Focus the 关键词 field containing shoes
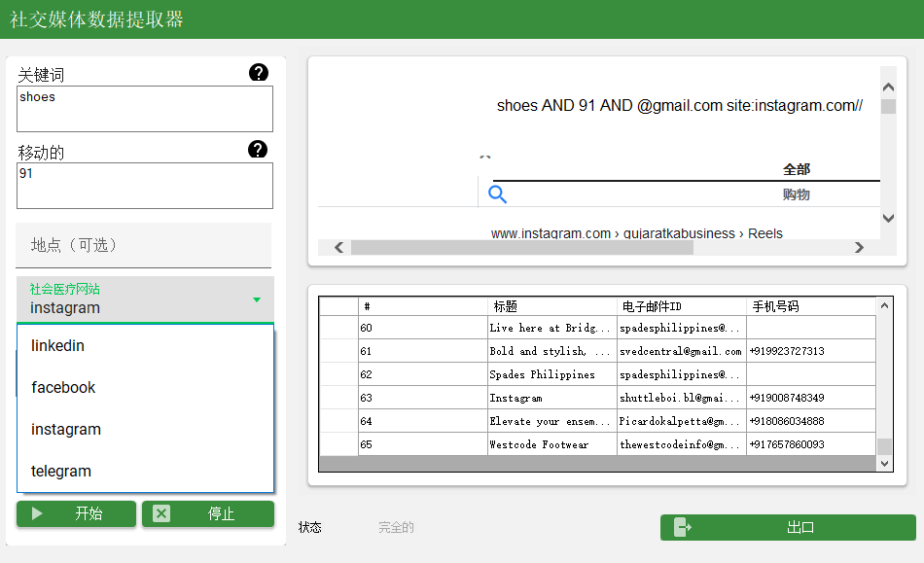This screenshot has height=563, width=924. pos(145,109)
